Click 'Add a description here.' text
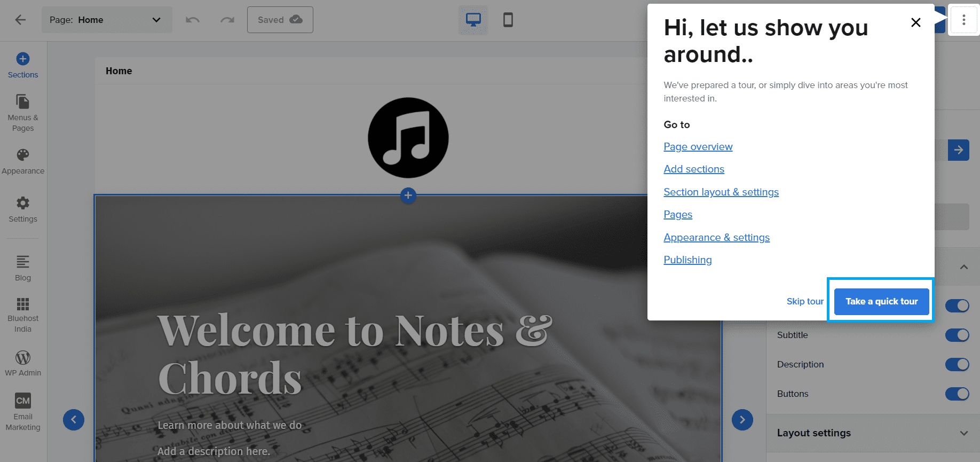 pos(214,451)
